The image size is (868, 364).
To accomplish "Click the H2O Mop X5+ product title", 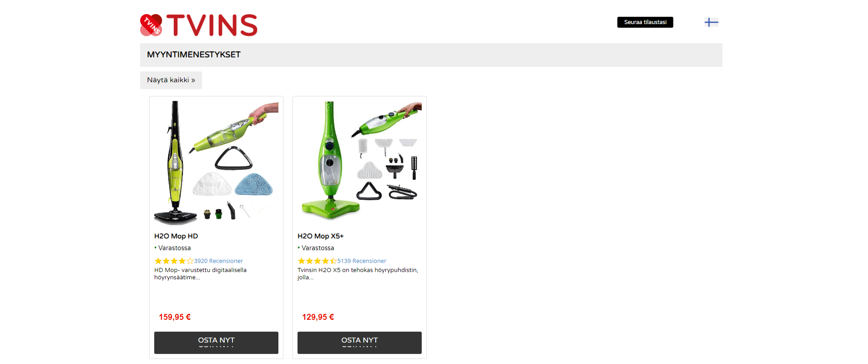I will point(321,236).
